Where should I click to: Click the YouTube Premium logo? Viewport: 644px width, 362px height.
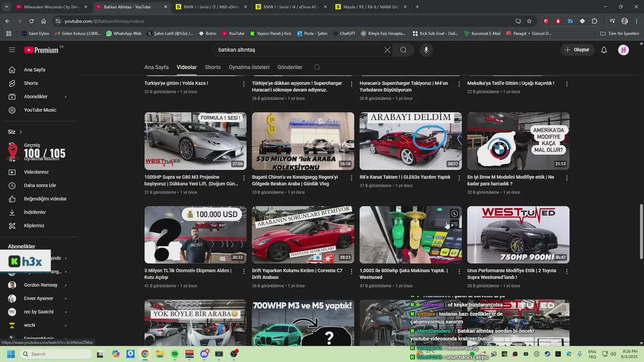pyautogui.click(x=41, y=50)
